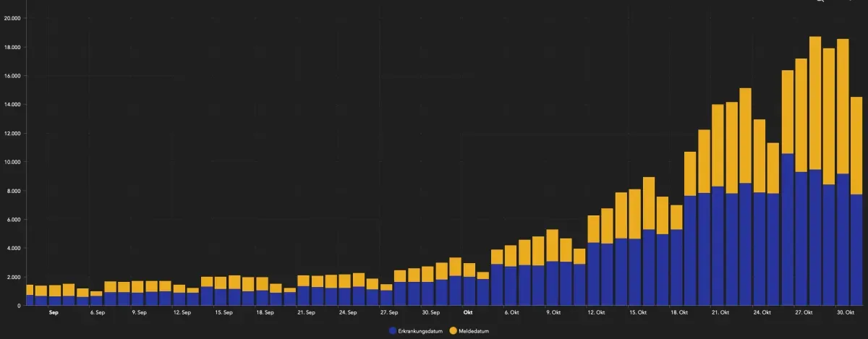Click the '10.000' y-axis label
The height and width of the screenshot is (339, 868).
(x=12, y=162)
